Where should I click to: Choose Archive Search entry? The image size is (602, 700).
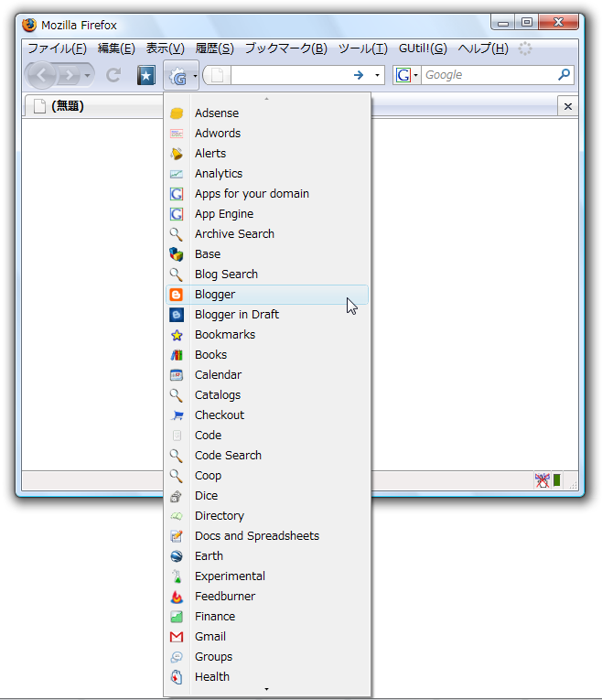coord(266,234)
